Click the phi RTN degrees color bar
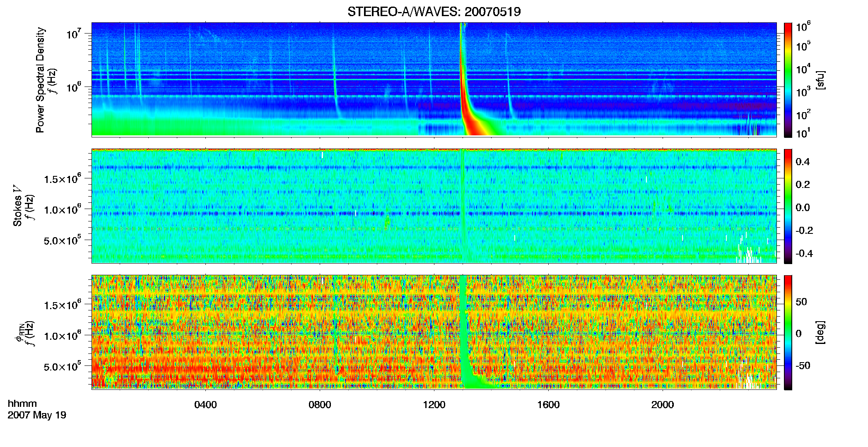Image resolution: width=868 pixels, height=447 pixels. click(x=788, y=332)
